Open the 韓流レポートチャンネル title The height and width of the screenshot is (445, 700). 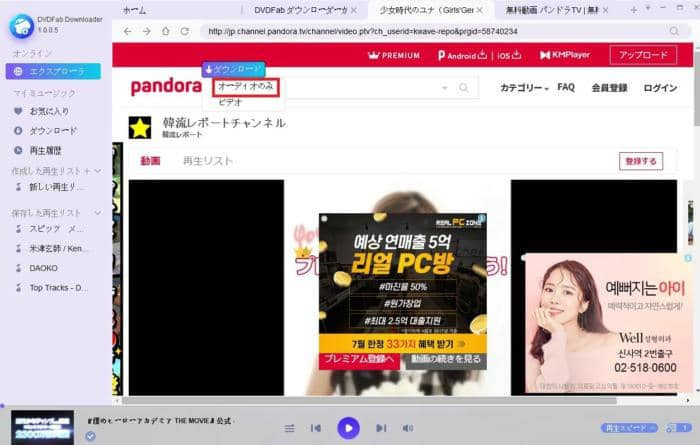coord(224,123)
